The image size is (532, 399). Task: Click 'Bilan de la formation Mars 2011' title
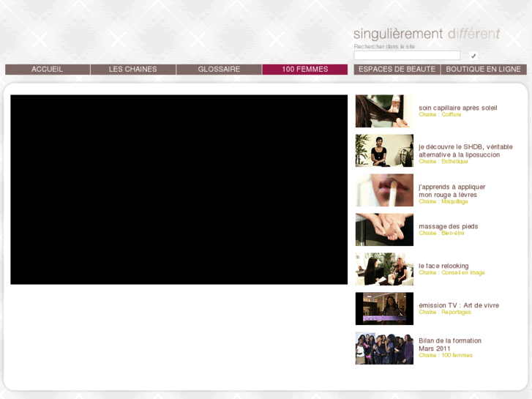(x=450, y=344)
